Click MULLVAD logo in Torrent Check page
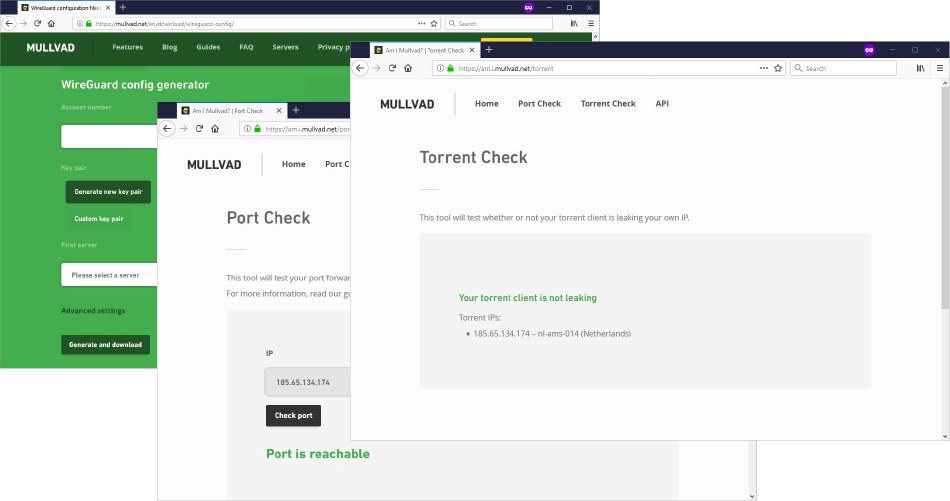The height and width of the screenshot is (501, 950). 407,104
